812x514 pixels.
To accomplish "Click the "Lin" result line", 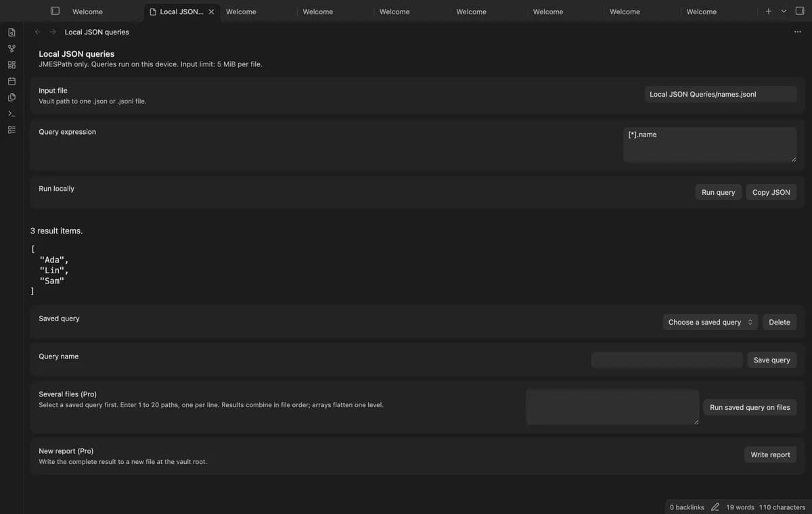I will point(54,271).
